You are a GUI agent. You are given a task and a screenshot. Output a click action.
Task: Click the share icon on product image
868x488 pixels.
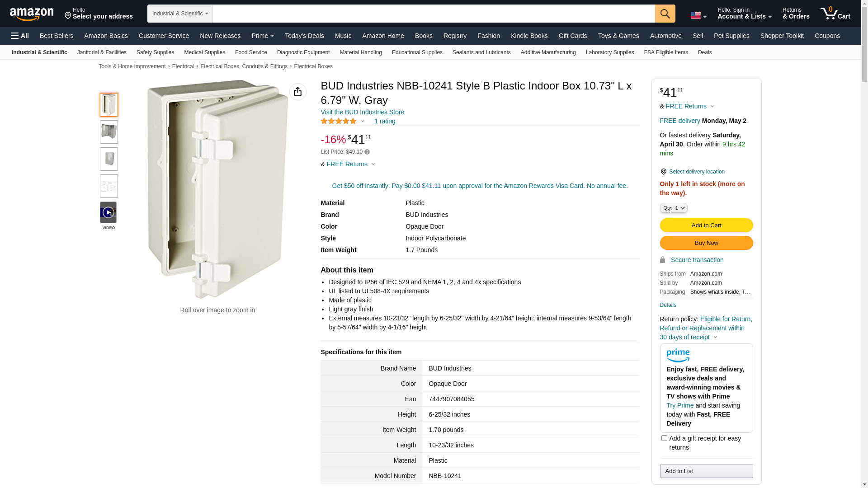coord(297,92)
